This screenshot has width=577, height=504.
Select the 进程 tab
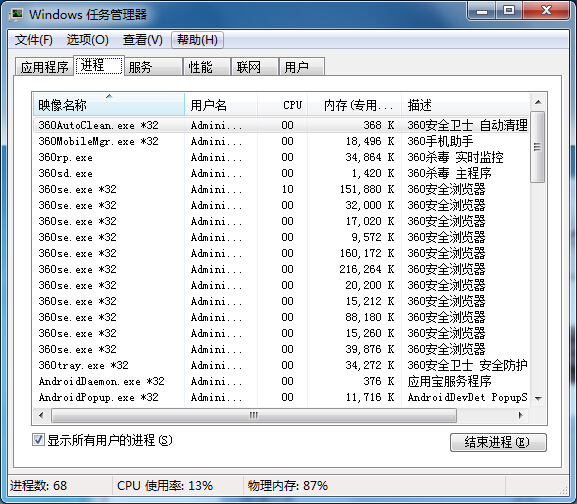pos(99,65)
